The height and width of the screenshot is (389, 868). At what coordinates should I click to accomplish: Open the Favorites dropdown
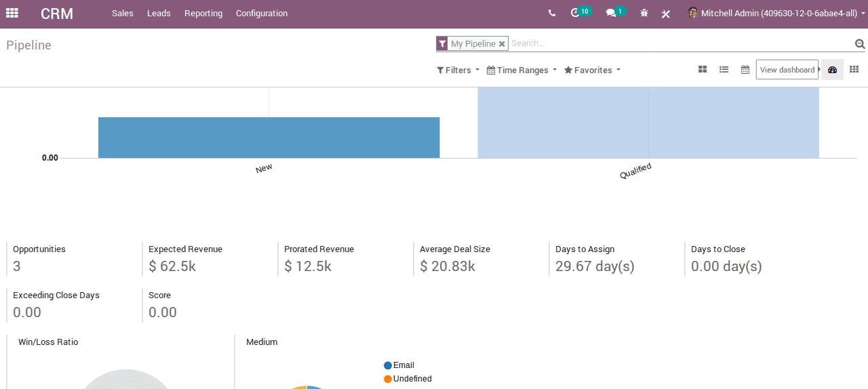click(x=592, y=70)
